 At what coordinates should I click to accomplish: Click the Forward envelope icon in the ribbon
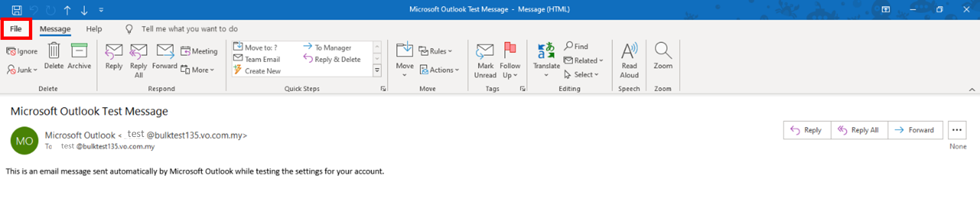(164, 51)
